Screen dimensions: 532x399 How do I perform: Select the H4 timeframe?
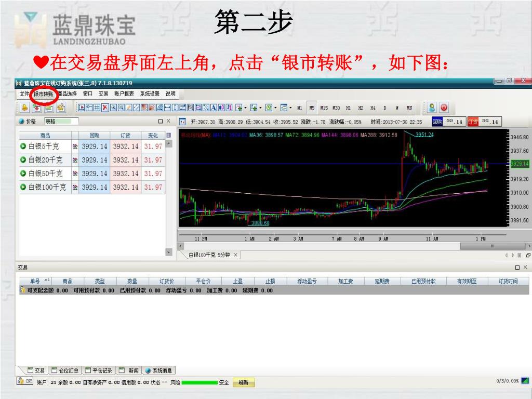[373, 108]
